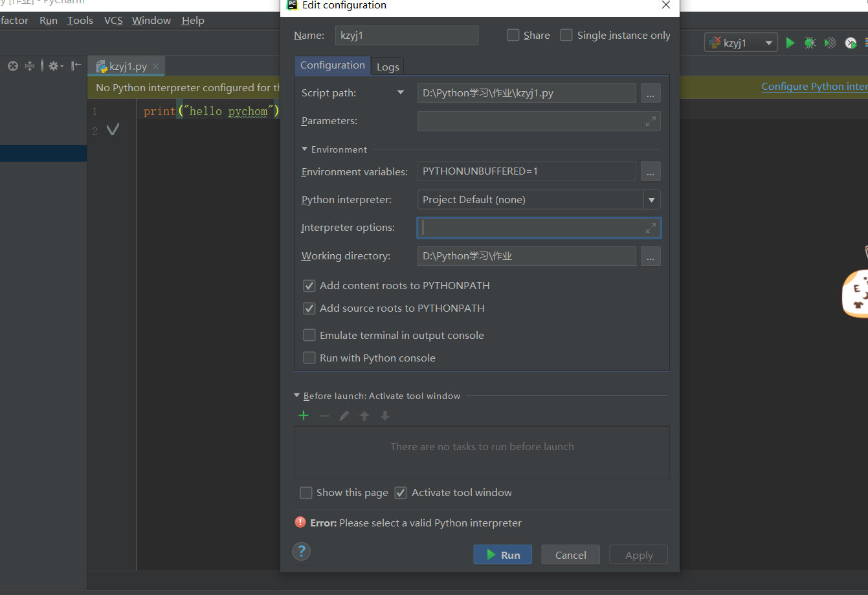This screenshot has width=868, height=595.
Task: Open the Help menu
Action: point(193,21)
